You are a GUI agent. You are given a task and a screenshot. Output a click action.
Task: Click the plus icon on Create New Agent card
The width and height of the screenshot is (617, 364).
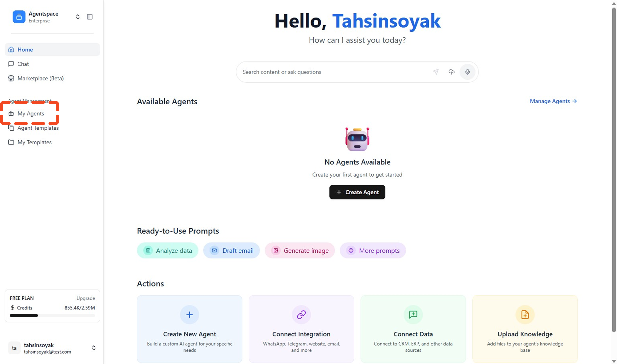pyautogui.click(x=189, y=315)
